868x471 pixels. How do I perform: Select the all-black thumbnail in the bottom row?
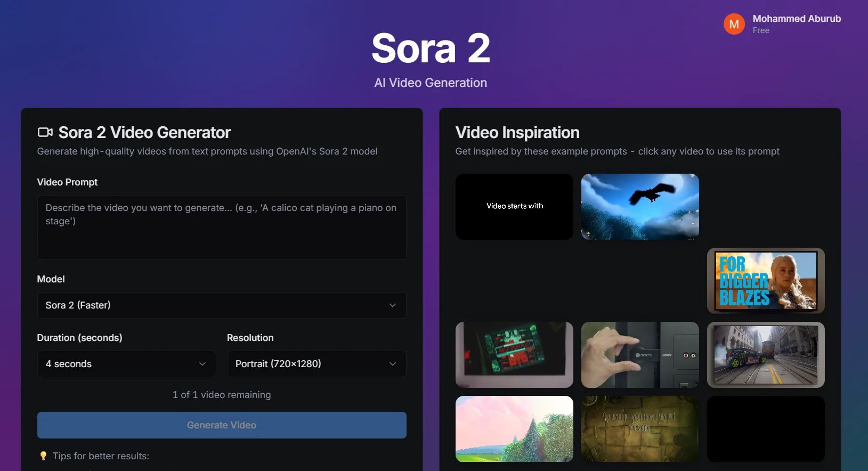[x=765, y=429]
